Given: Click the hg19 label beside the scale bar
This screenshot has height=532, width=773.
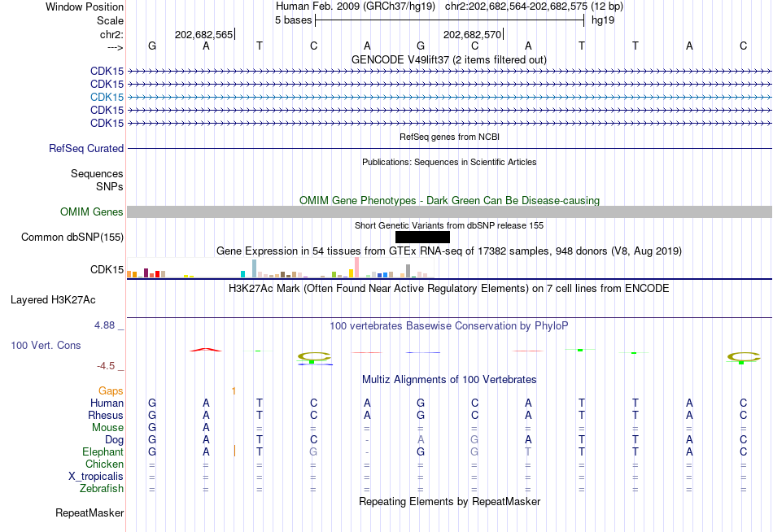Looking at the screenshot, I should click(603, 20).
